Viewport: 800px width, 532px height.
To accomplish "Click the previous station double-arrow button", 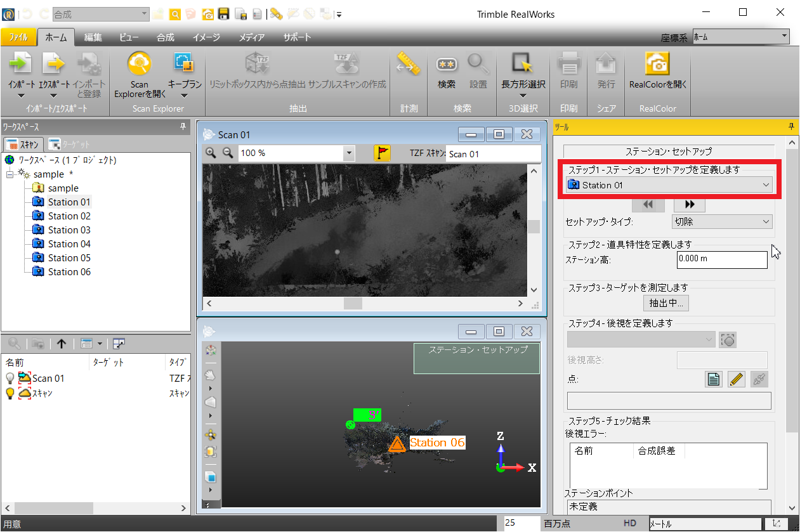I will [648, 204].
